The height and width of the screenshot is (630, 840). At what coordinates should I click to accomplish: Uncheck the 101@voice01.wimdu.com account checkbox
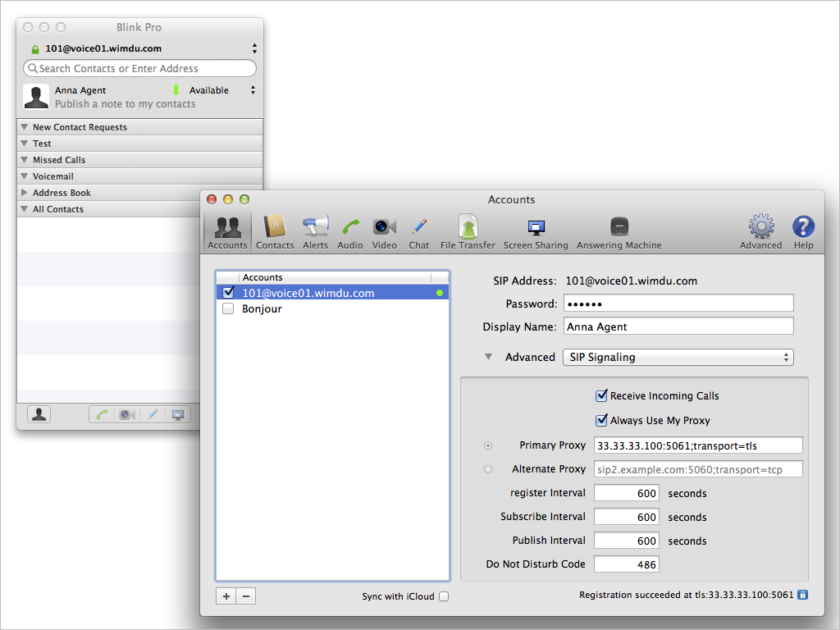[x=229, y=293]
